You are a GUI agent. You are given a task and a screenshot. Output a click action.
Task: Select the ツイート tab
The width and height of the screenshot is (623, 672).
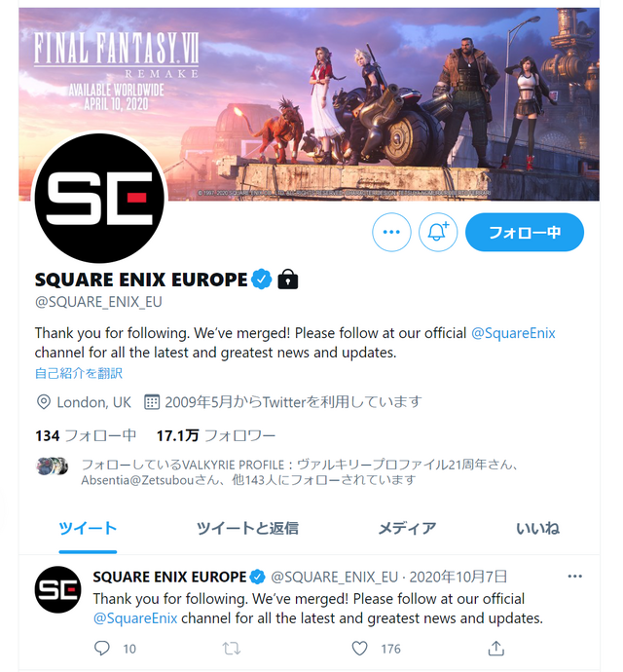[88, 529]
